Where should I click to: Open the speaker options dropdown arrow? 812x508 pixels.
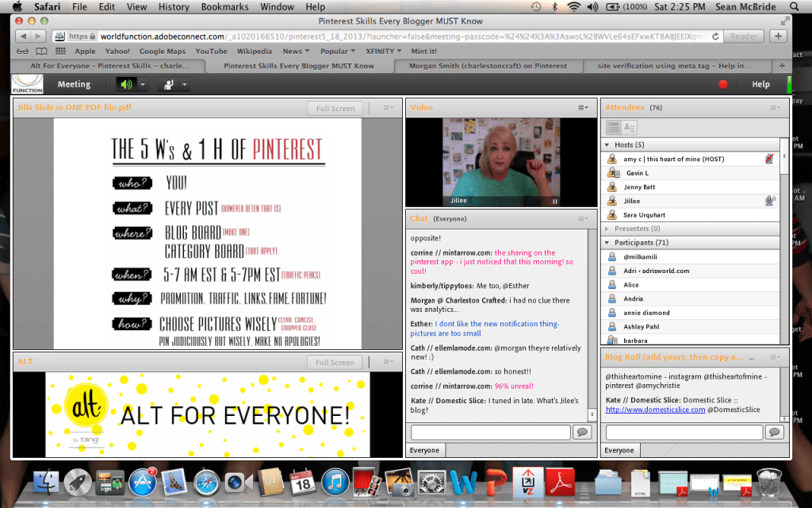(x=143, y=84)
